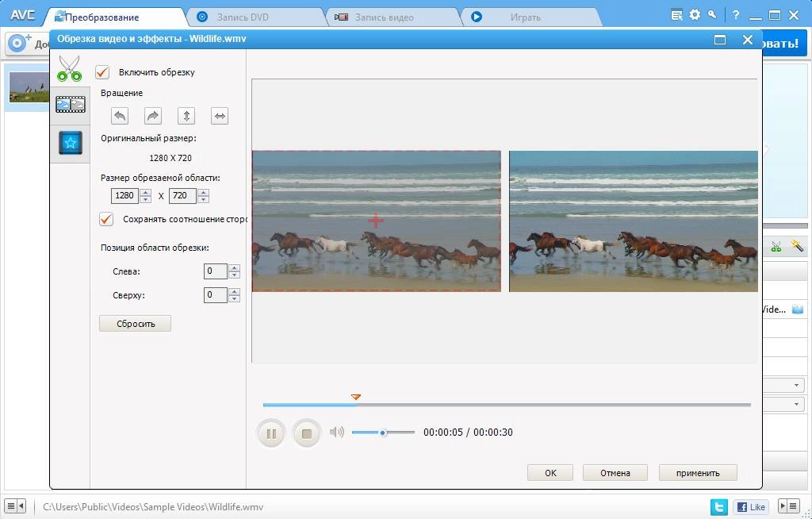
Task: Select Wildlife video thumbnail in main window
Action: click(x=29, y=87)
